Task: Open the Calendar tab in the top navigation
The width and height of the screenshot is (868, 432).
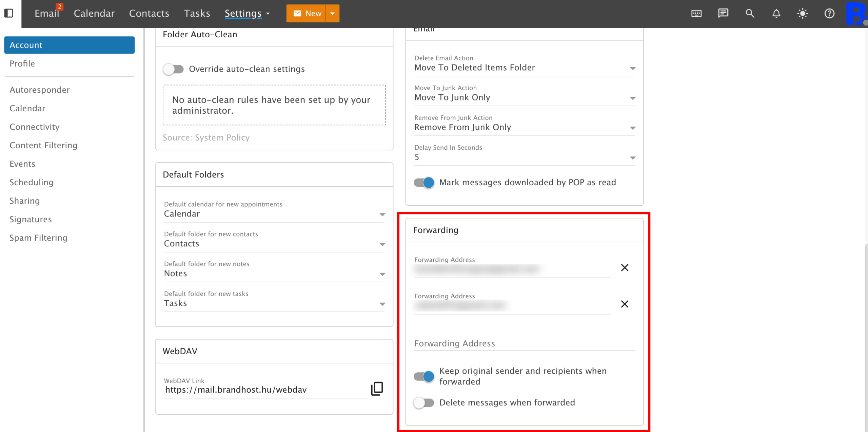Action: [94, 13]
